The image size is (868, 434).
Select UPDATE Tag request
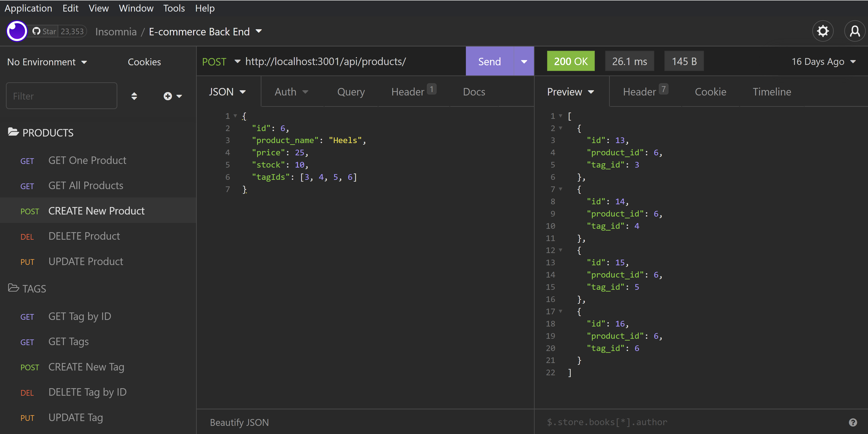coord(98,417)
